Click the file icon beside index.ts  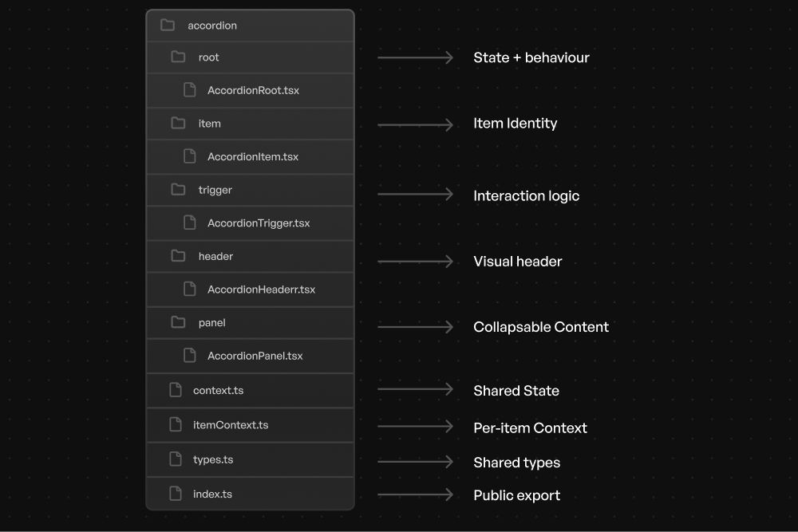[x=176, y=494]
